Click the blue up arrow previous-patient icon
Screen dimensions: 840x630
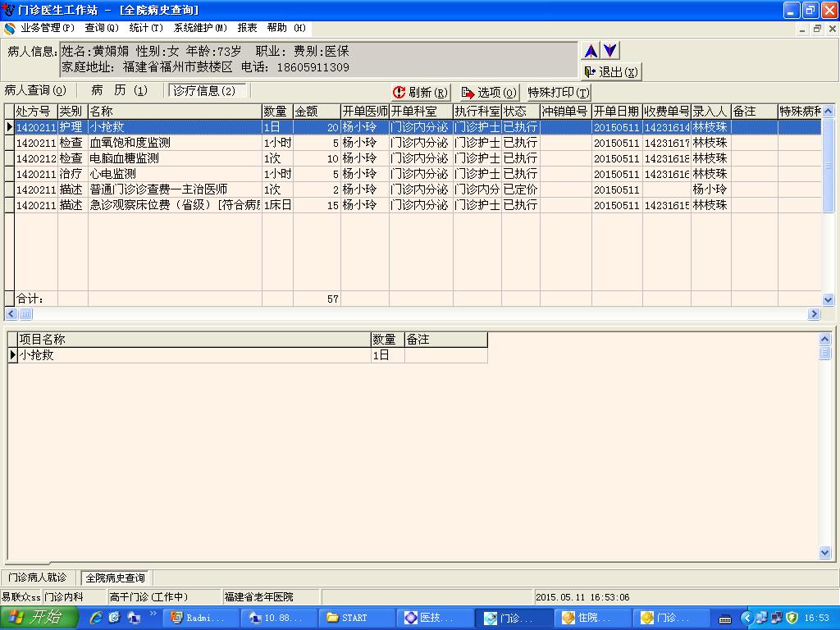click(x=591, y=51)
